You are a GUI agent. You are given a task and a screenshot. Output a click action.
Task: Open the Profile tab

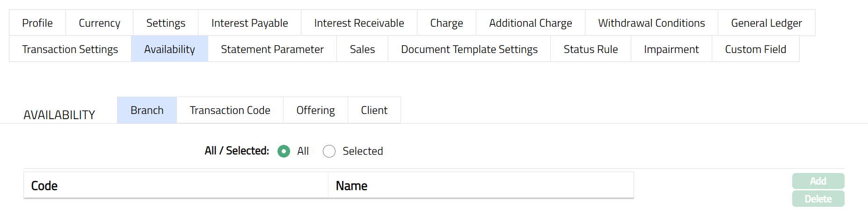pyautogui.click(x=37, y=23)
